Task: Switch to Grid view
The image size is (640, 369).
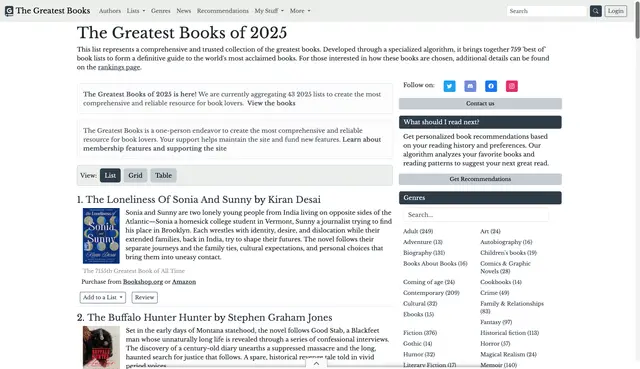Action: [x=135, y=176]
